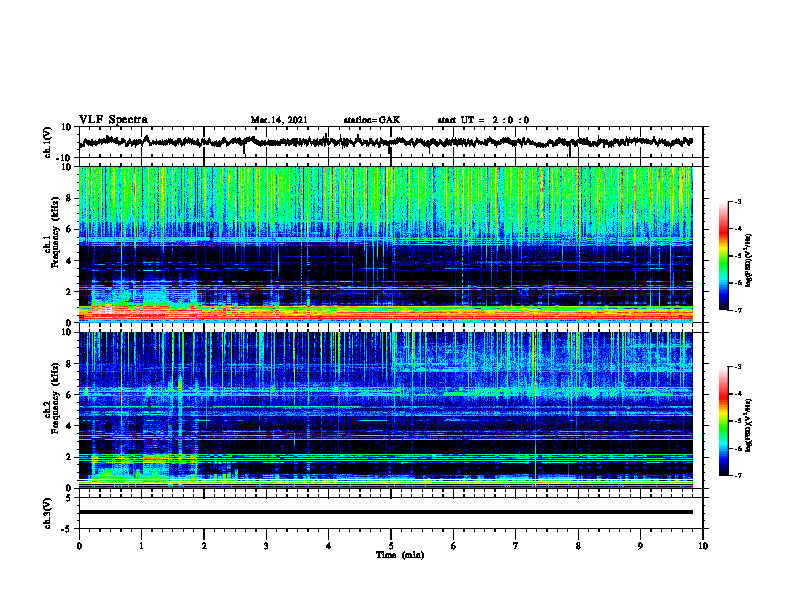The height and width of the screenshot is (612, 792).
Task: Click the '-3' top label of ch.1 colorbar
Action: click(737, 201)
